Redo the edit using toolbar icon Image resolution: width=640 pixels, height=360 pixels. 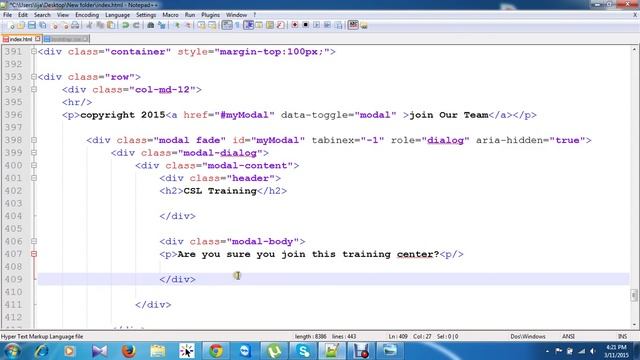[x=136, y=25]
